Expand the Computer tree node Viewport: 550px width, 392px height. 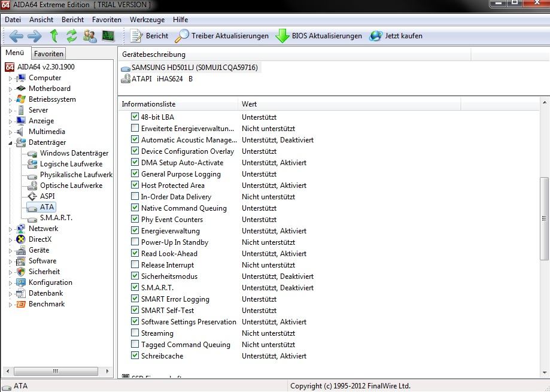coord(11,78)
